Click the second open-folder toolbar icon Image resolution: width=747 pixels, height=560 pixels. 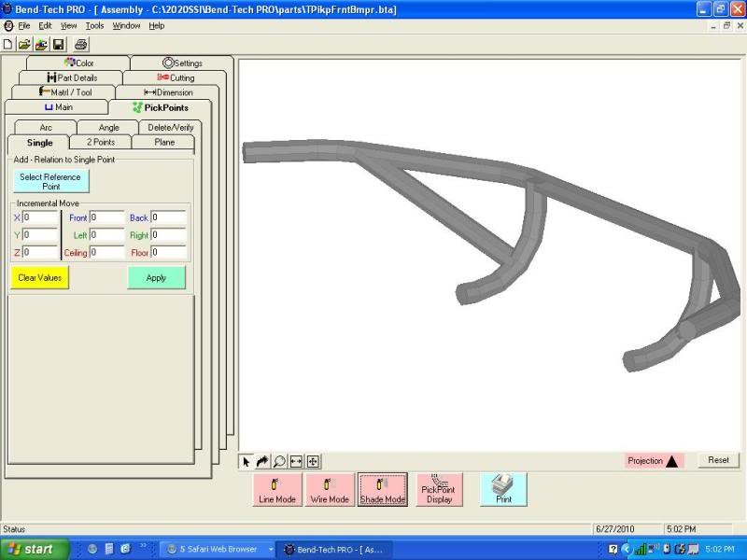[x=41, y=45]
